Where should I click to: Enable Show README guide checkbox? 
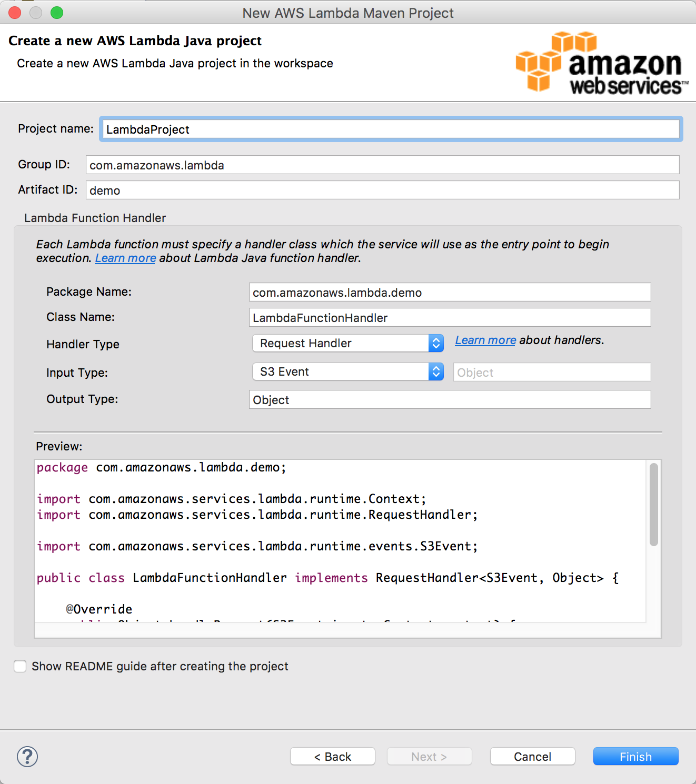(21, 666)
